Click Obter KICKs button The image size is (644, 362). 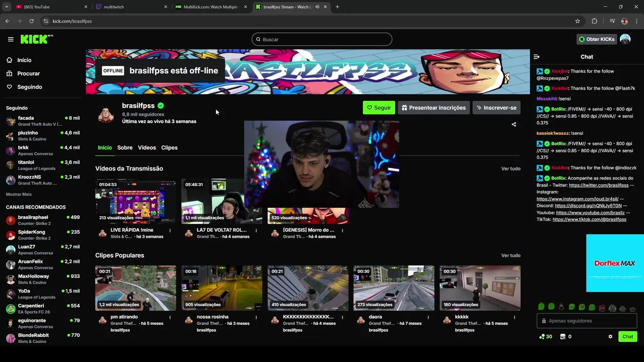pyautogui.click(x=597, y=39)
